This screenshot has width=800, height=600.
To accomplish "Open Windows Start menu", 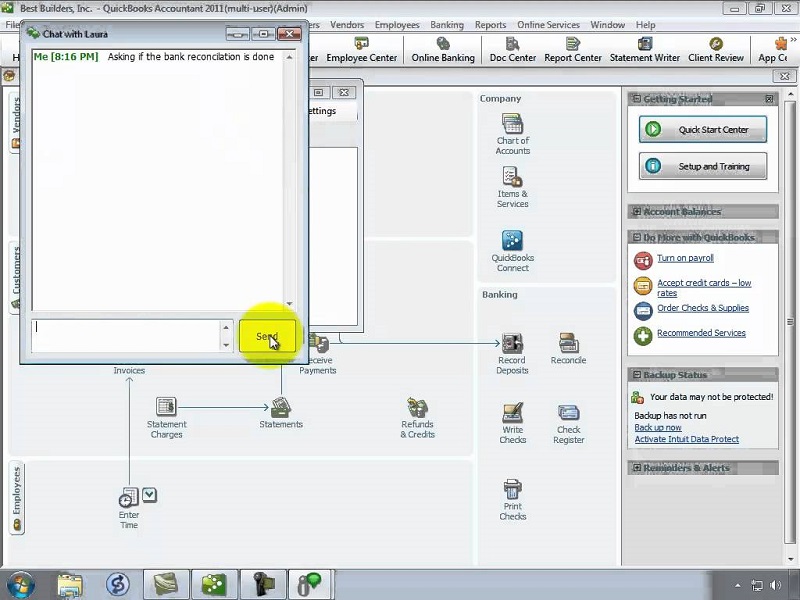I will tap(20, 584).
